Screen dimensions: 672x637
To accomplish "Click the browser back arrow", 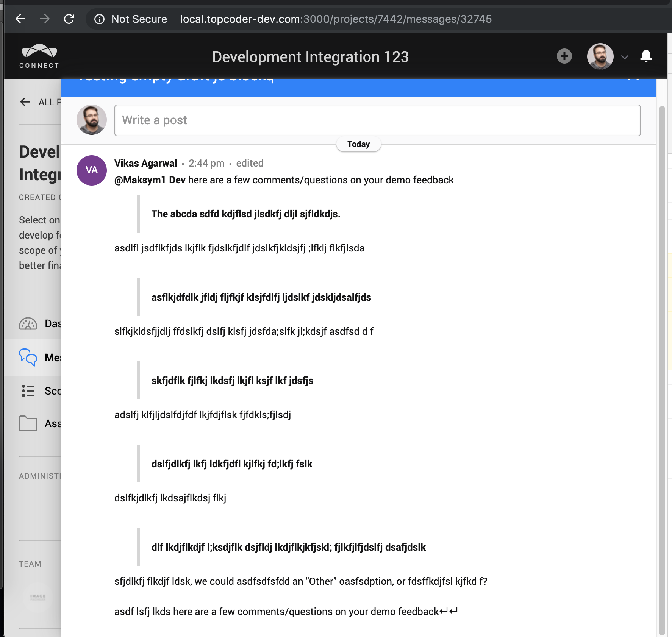I will pyautogui.click(x=20, y=19).
